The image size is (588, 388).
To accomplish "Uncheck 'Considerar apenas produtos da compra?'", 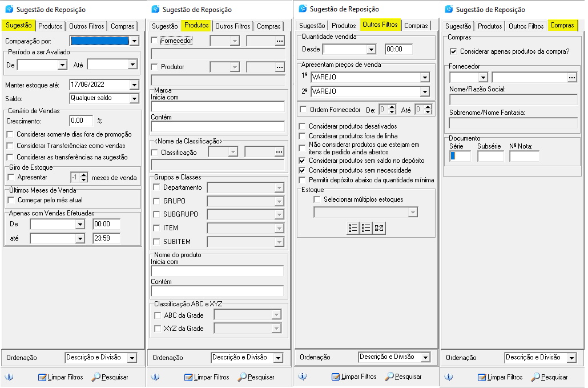I will pos(454,51).
